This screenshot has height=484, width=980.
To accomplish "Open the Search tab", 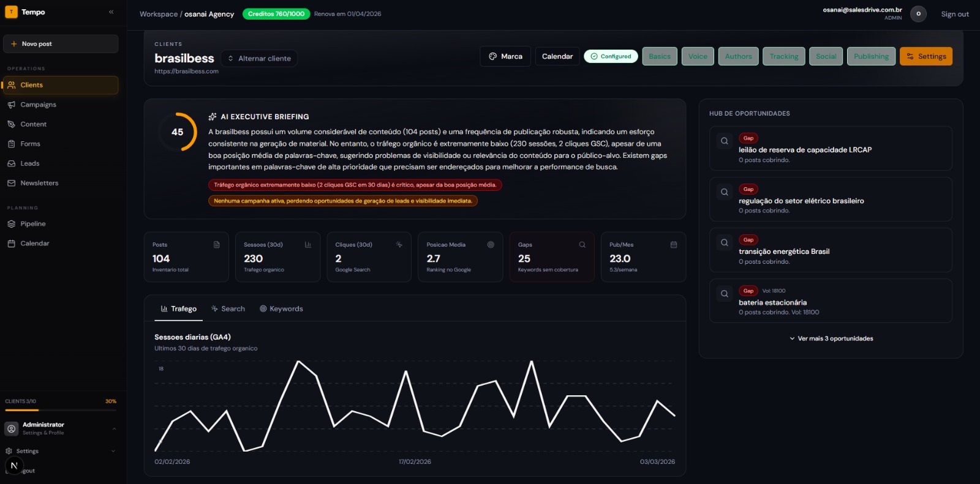I will pyautogui.click(x=228, y=309).
